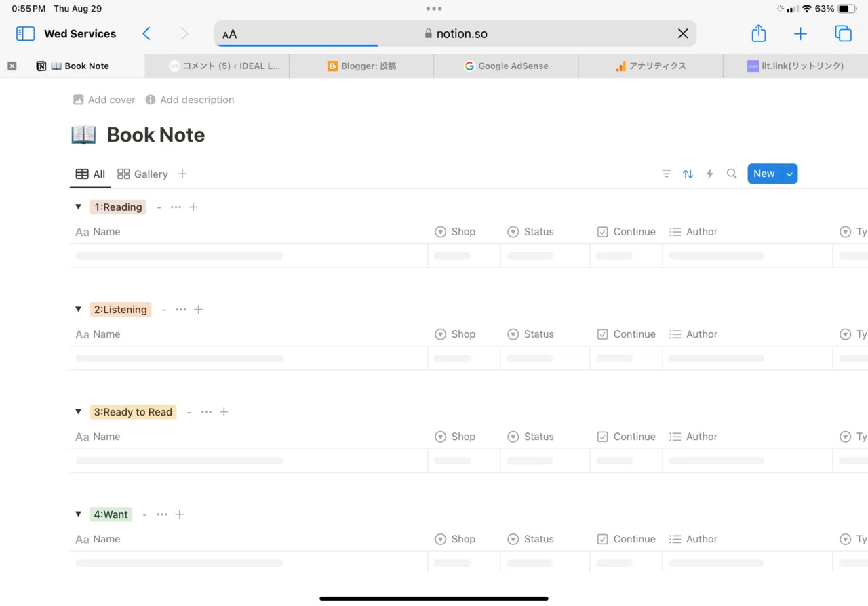Screen dimensions: 868x606
Task: Open Continue column header in 3:Ready to Read
Action: coord(626,437)
